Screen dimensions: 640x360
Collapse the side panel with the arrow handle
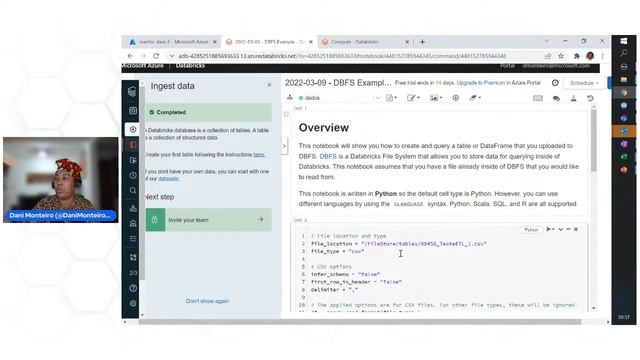pyautogui.click(x=284, y=146)
